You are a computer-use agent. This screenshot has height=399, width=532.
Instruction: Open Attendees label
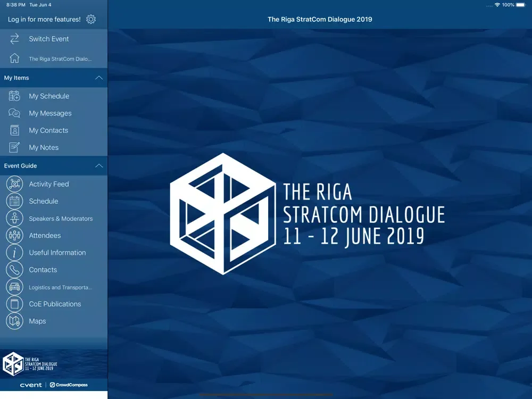click(45, 236)
